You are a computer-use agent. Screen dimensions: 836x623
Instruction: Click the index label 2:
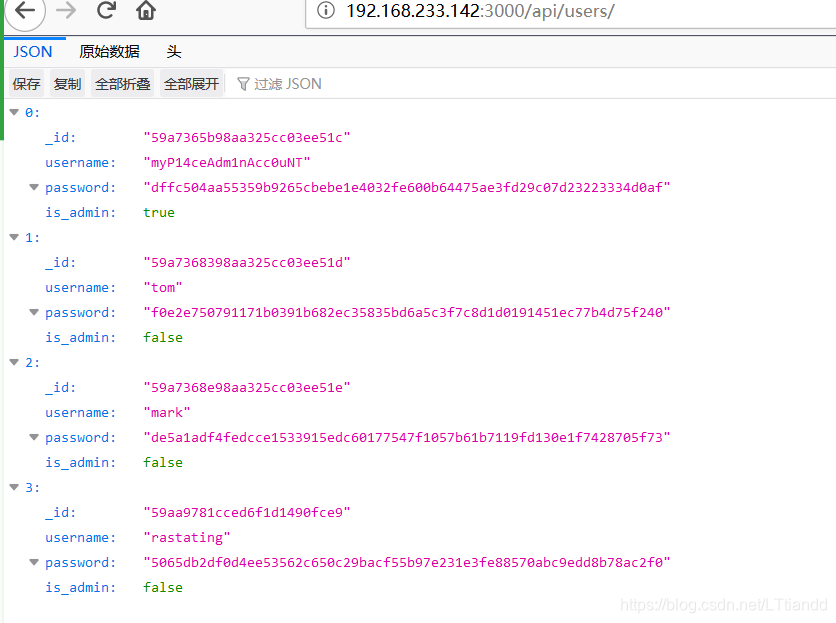point(33,363)
